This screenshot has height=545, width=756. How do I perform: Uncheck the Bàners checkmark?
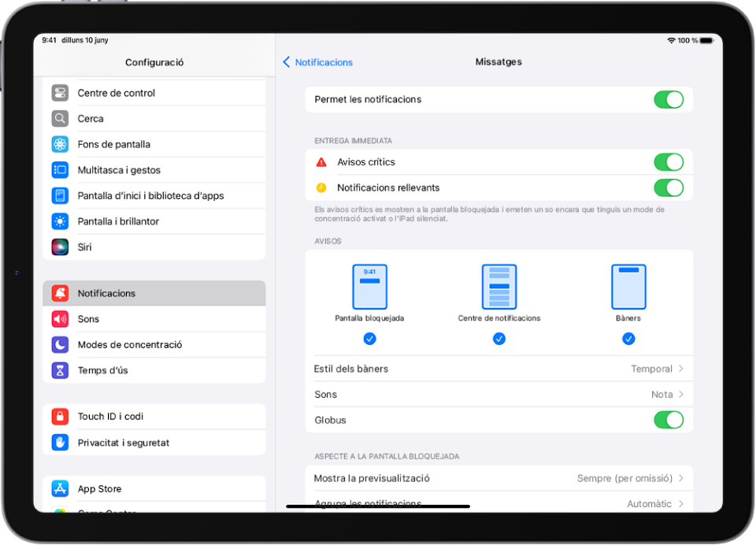pyautogui.click(x=628, y=339)
